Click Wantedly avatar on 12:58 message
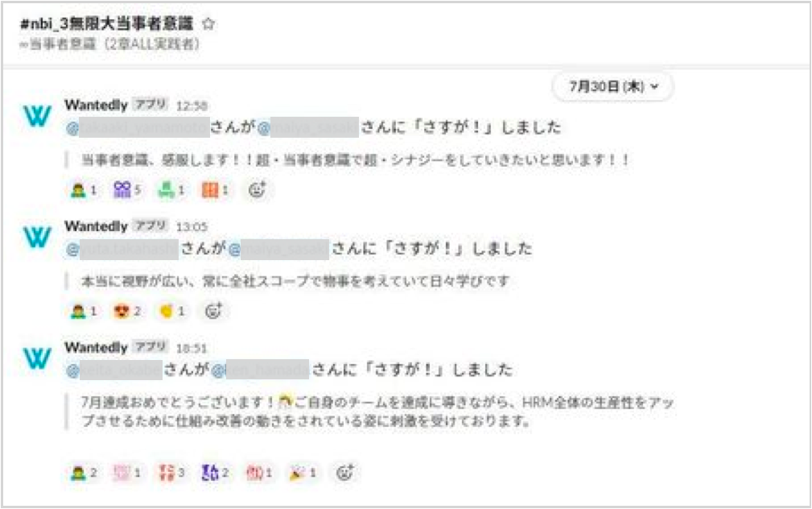 [37, 116]
